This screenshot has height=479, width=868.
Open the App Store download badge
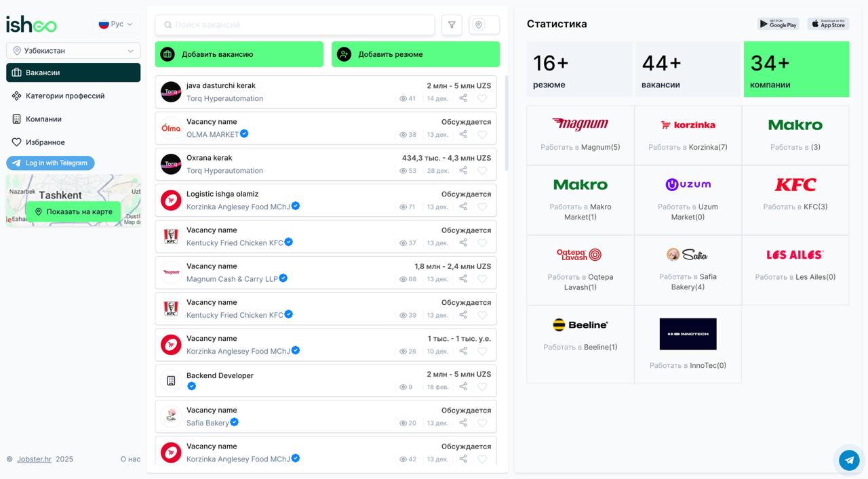(828, 24)
